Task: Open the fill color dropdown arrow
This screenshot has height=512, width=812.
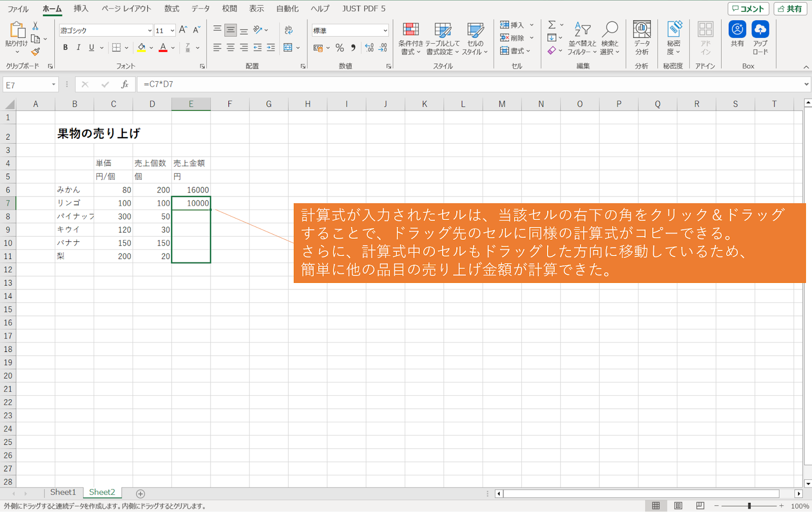Action: click(151, 48)
